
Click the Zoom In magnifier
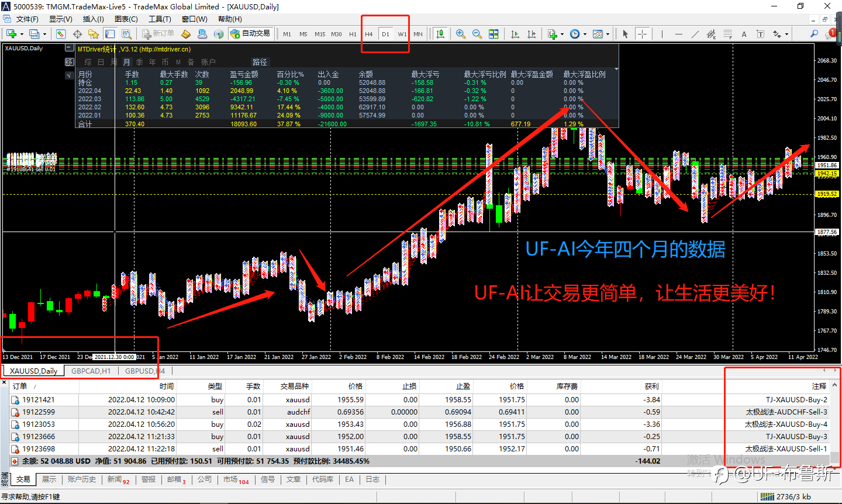[461, 34]
